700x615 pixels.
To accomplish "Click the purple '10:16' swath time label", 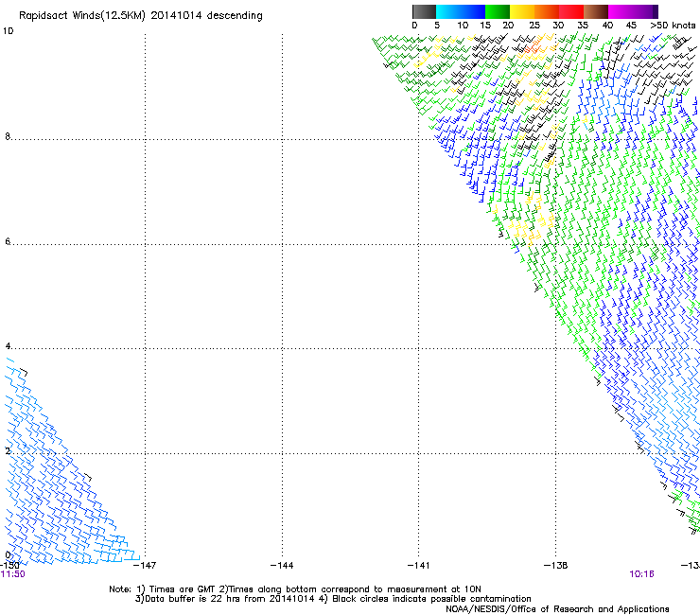I will click(641, 574).
